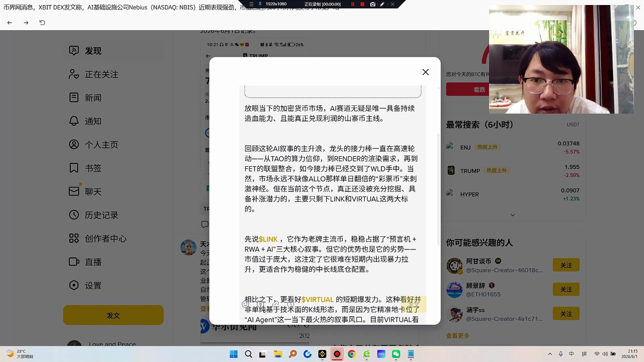Open 正在关注 (Following) in the sidebar
Image resolution: width=644 pixels, height=362 pixels.
[113, 74]
